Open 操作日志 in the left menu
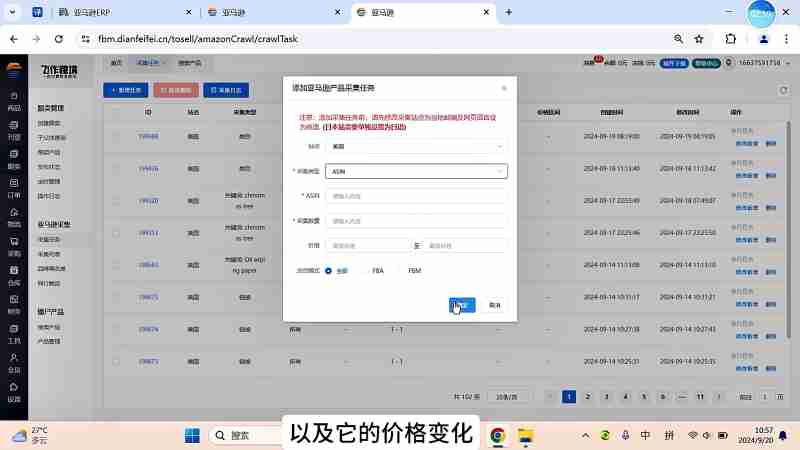This screenshot has height=450, width=800. [x=49, y=196]
